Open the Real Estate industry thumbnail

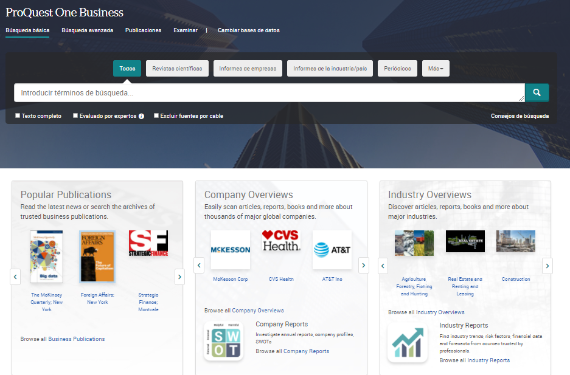(x=465, y=241)
